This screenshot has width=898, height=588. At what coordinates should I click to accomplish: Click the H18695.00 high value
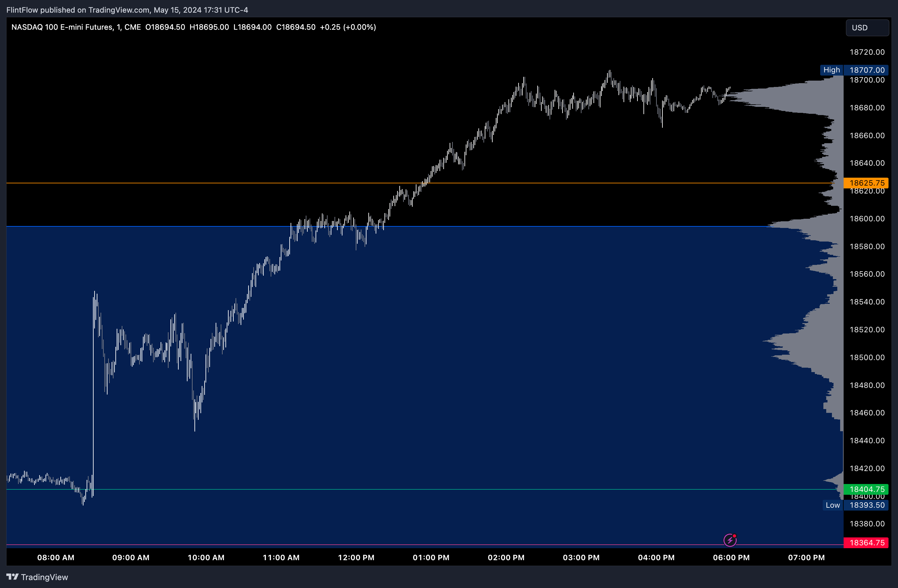point(209,27)
